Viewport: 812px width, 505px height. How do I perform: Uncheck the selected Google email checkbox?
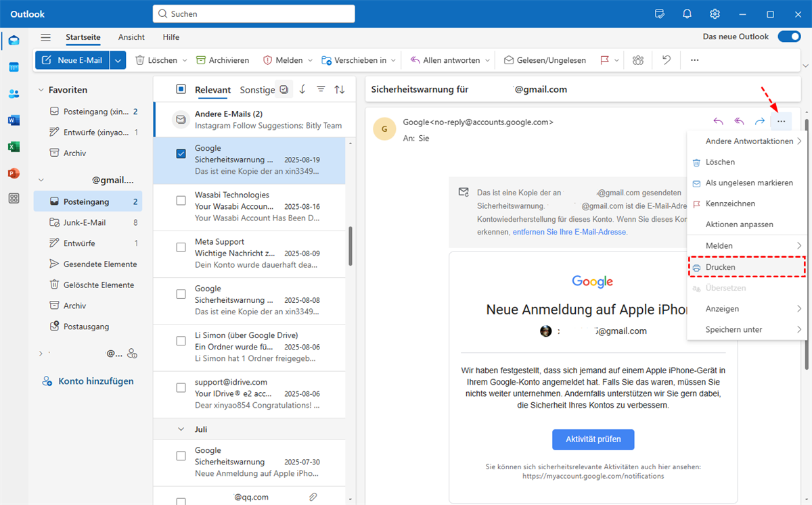tap(181, 154)
